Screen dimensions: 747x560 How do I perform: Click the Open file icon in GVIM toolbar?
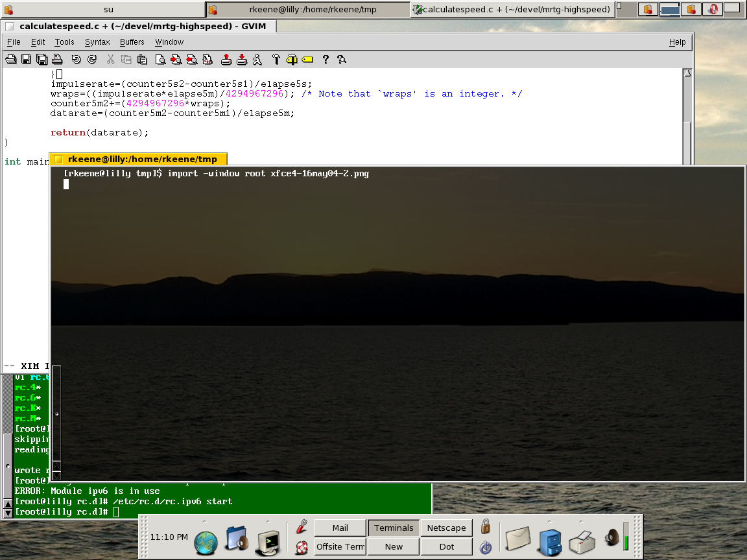click(10, 60)
